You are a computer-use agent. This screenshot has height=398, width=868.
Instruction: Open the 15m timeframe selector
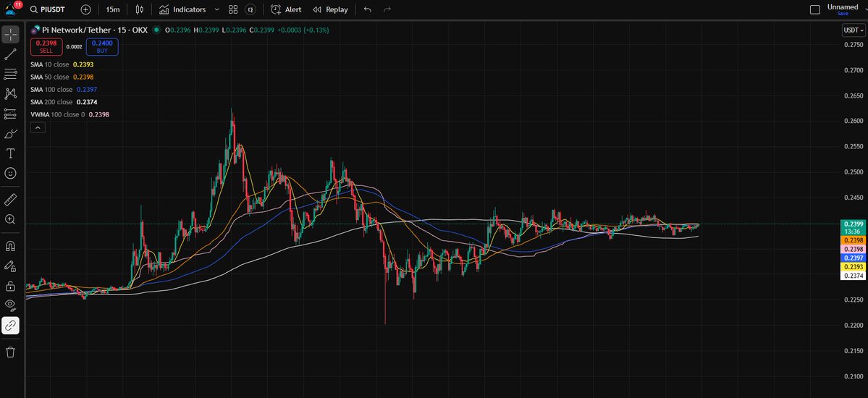point(113,9)
